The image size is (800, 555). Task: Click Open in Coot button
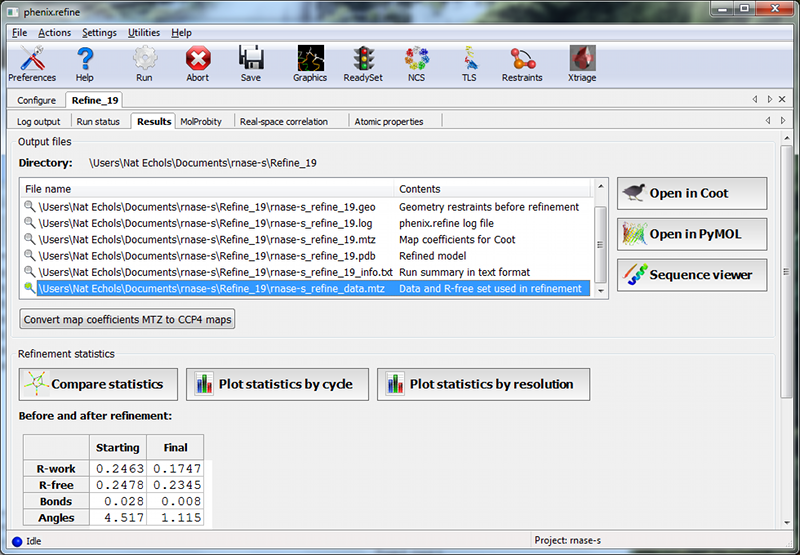point(692,193)
